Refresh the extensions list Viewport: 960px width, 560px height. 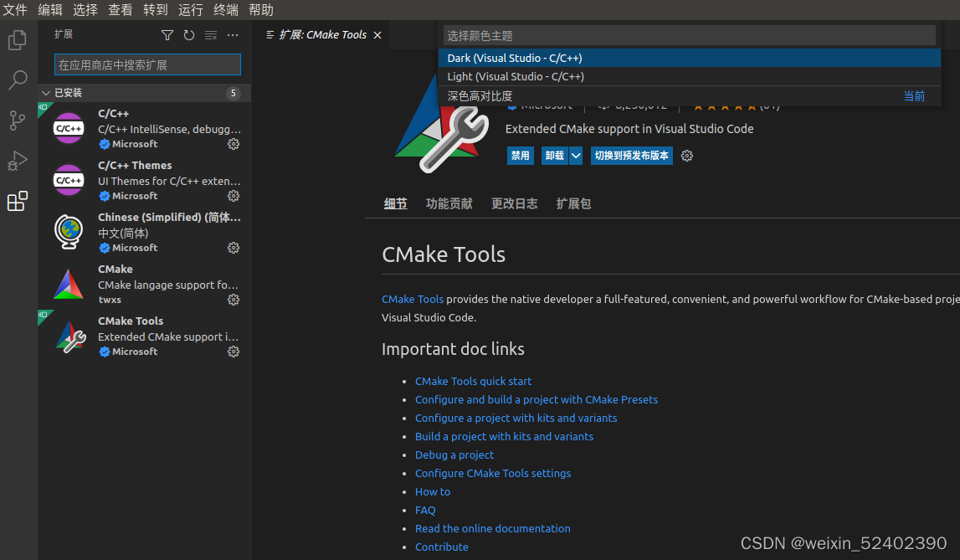[189, 35]
